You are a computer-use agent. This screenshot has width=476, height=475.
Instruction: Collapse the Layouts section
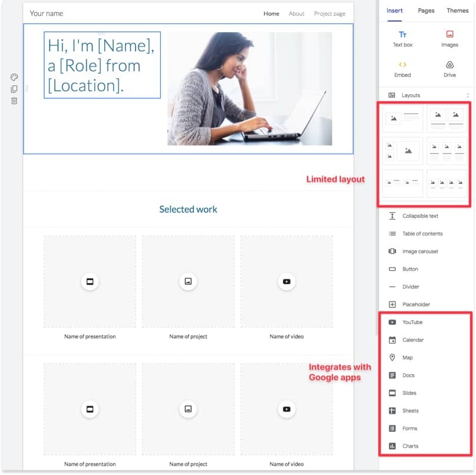point(470,95)
